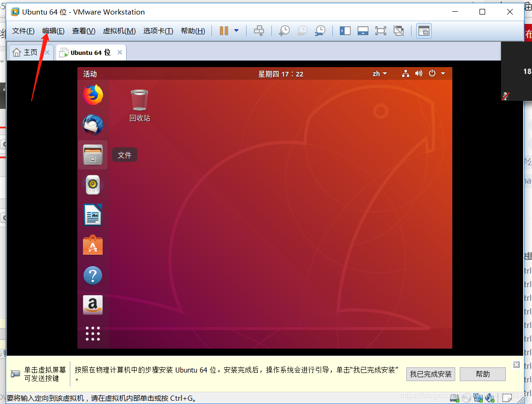The image size is (532, 404).
Task: Show applications grid in dock
Action: tap(93, 334)
